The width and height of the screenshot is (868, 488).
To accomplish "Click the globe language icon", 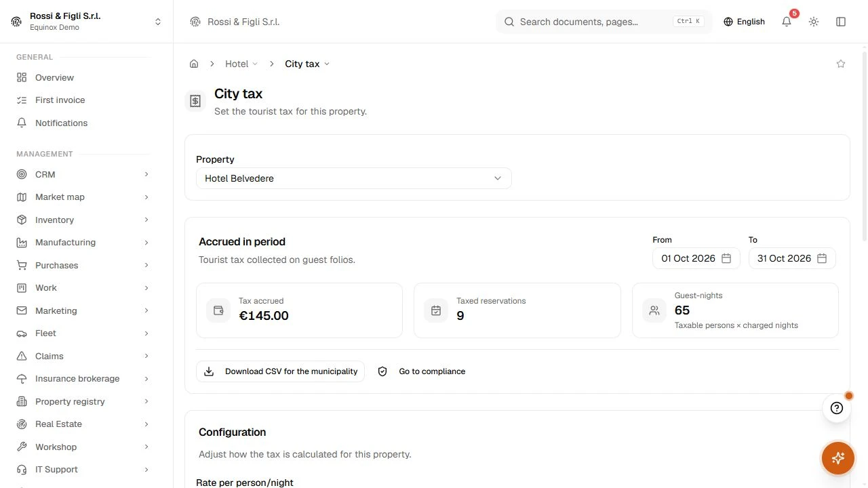I will click(728, 22).
